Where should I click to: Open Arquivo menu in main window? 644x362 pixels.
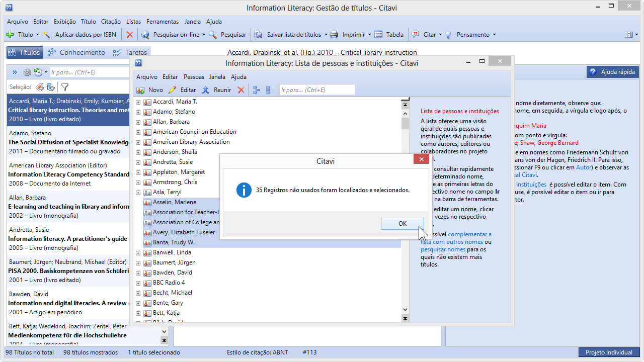[x=18, y=22]
